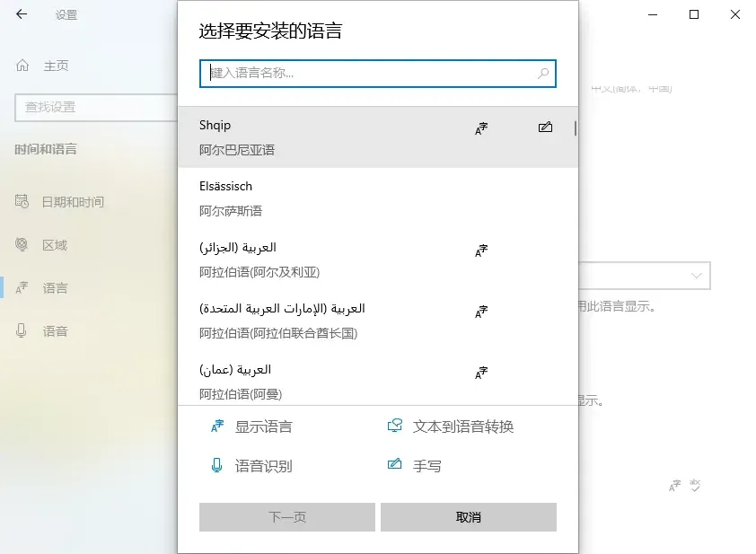Screen dimensions: 756x554
Task: Click the home icon beside 主页
Action: click(22, 65)
